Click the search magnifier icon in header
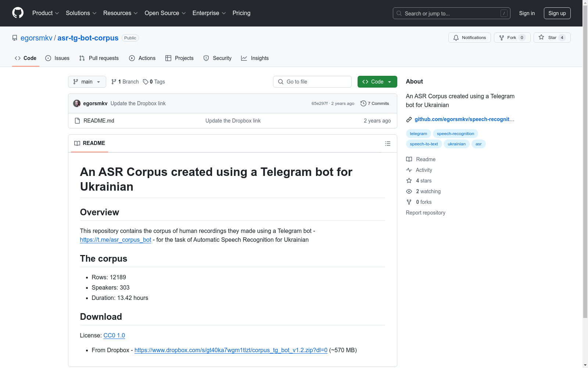The width and height of the screenshot is (588, 368). click(399, 13)
